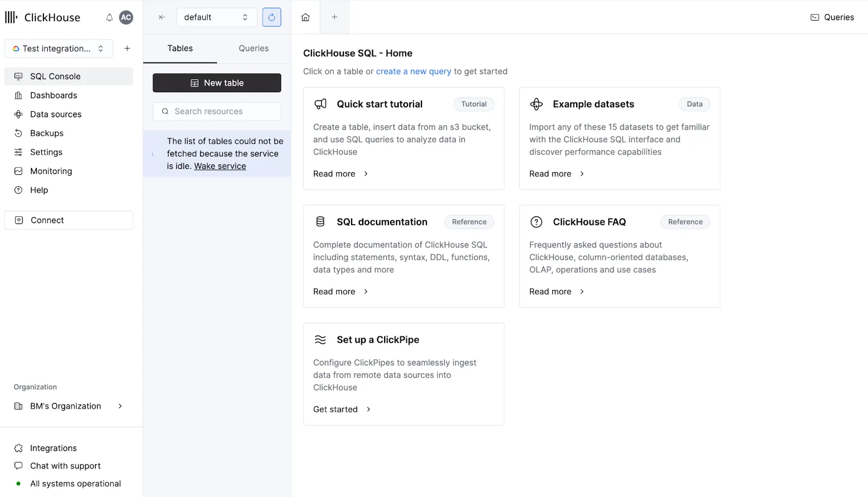This screenshot has height=497, width=868.
Task: Click the ClickHouse logo
Action: (x=42, y=17)
